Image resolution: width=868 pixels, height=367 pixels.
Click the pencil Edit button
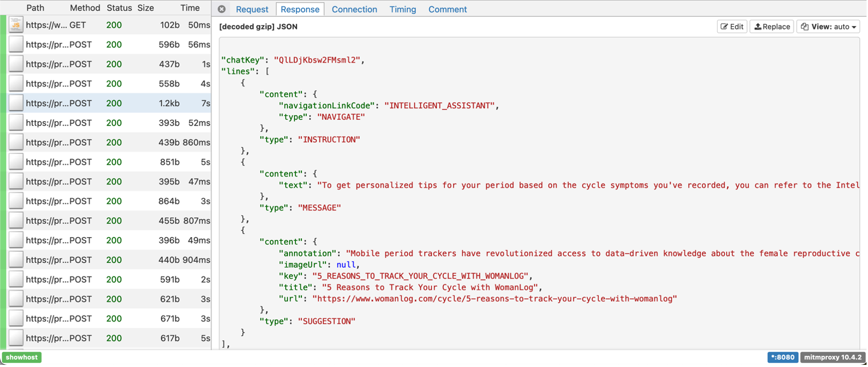coord(732,26)
